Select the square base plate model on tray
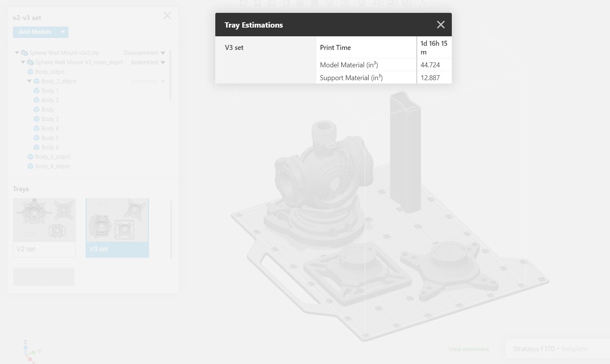Viewport: 610px width, 364px height. click(358, 274)
